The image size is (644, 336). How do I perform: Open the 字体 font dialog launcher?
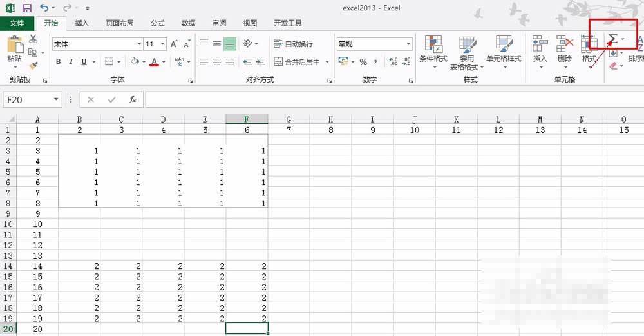(x=191, y=81)
